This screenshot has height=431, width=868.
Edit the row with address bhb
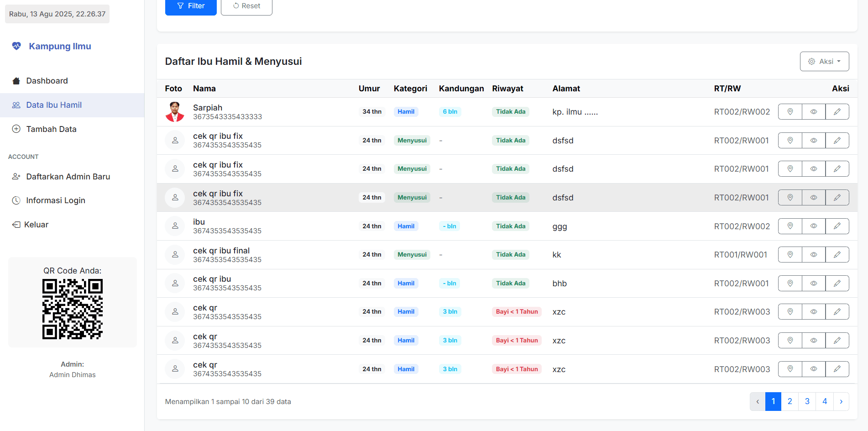tap(837, 283)
